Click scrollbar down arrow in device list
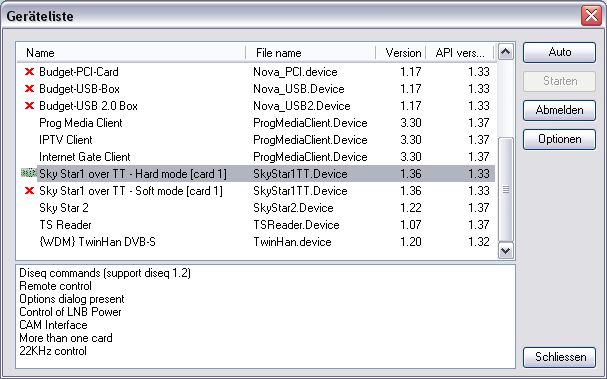Screen dimensions: 607x379 point(506,250)
